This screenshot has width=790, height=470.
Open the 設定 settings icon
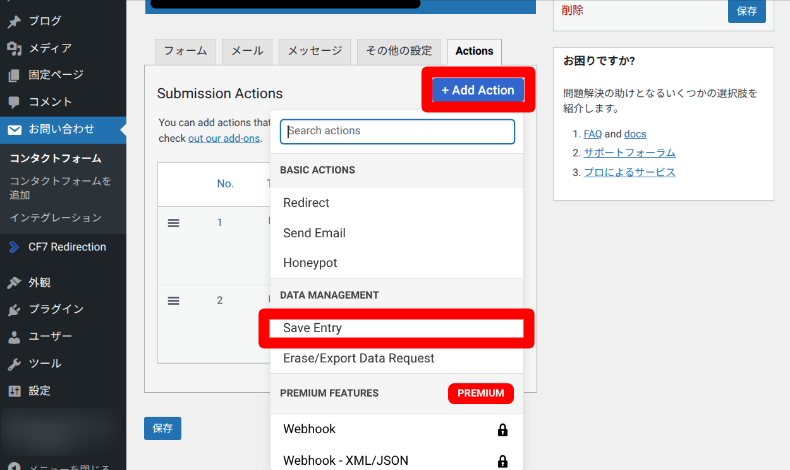[14, 391]
